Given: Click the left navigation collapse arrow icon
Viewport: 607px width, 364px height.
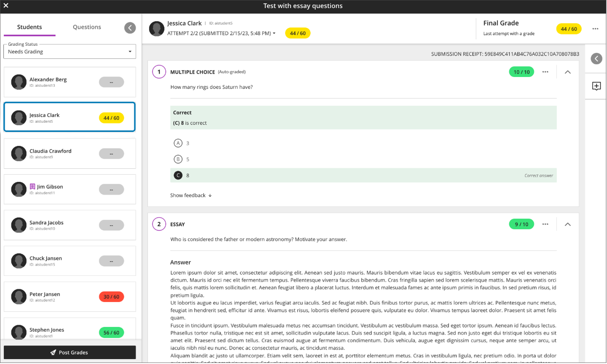Looking at the screenshot, I should pyautogui.click(x=130, y=28).
